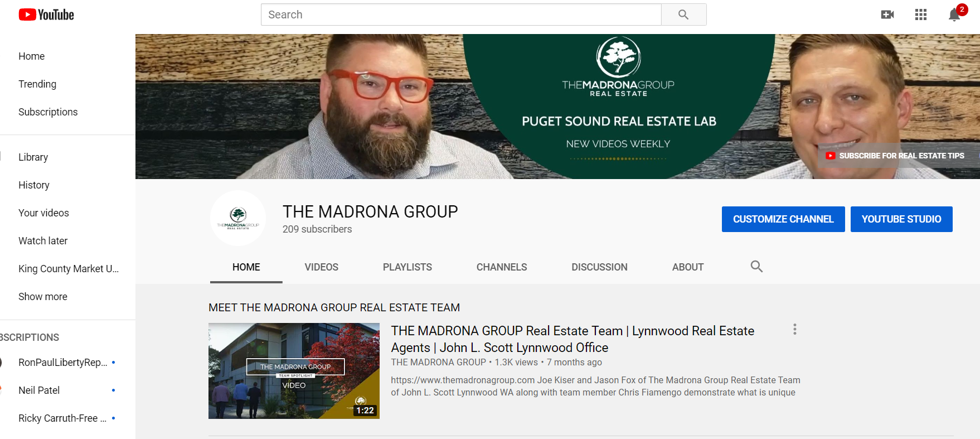980x439 pixels.
Task: Switch to the CHANNELS tab
Action: click(502, 267)
